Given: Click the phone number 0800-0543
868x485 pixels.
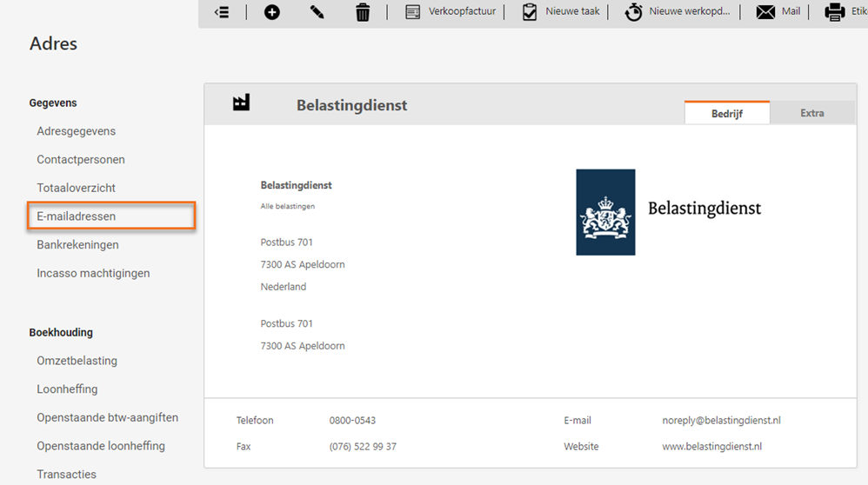Looking at the screenshot, I should point(352,421).
